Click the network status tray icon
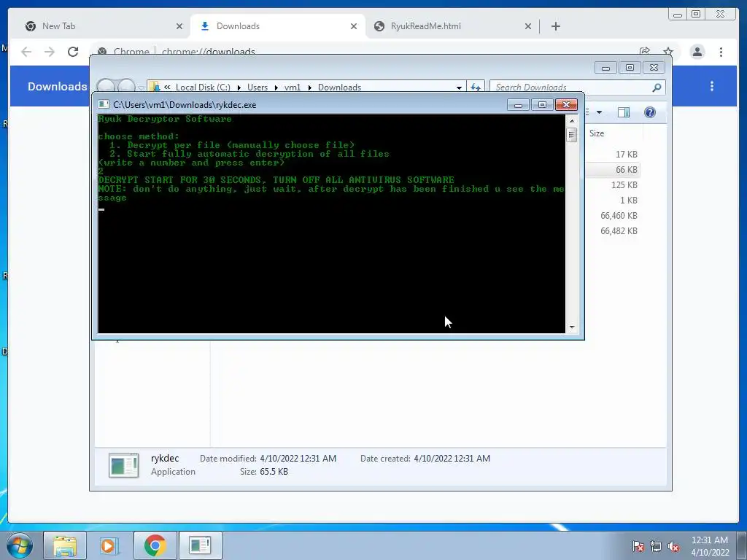This screenshot has height=560, width=747. click(x=656, y=547)
